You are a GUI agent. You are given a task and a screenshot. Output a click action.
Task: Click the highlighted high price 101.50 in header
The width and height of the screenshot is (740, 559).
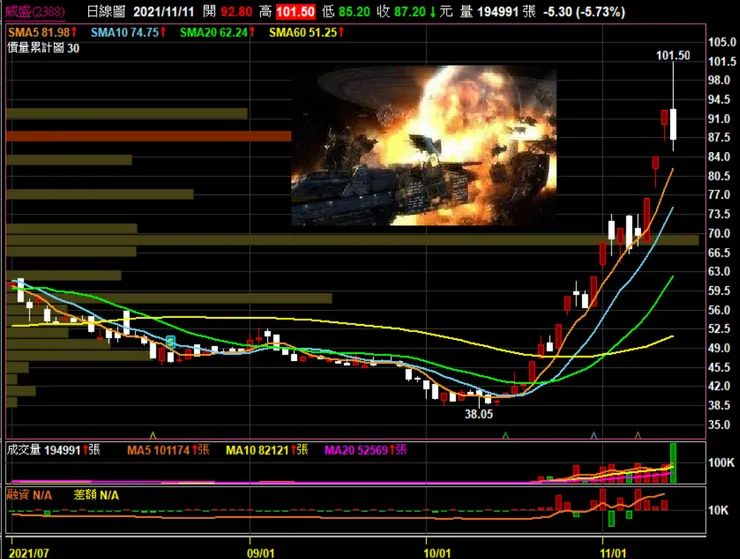click(295, 11)
